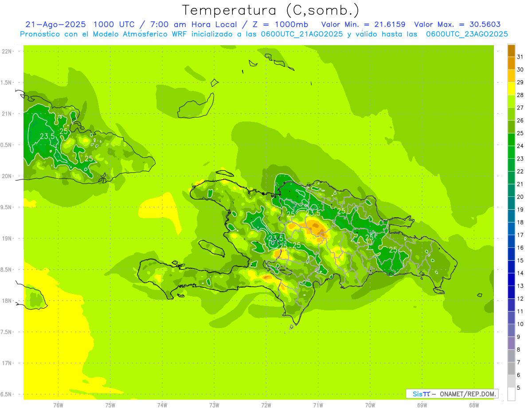Pick blue legend swatch between 16 and 17
The width and height of the screenshot is (532, 411).
511,241
